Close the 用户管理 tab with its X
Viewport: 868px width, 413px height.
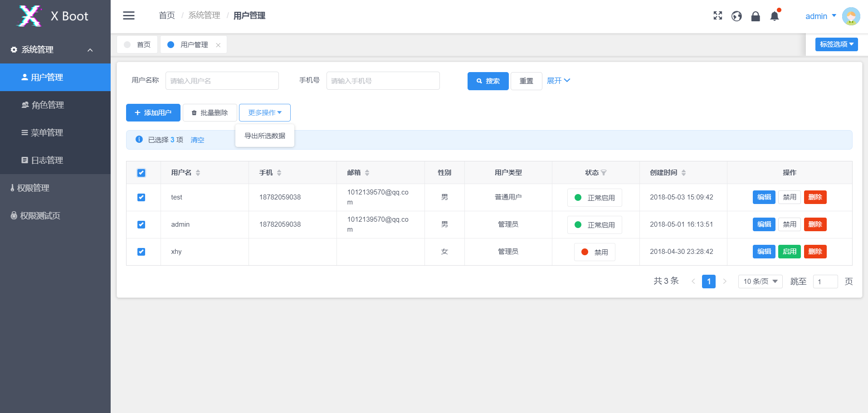click(x=218, y=45)
